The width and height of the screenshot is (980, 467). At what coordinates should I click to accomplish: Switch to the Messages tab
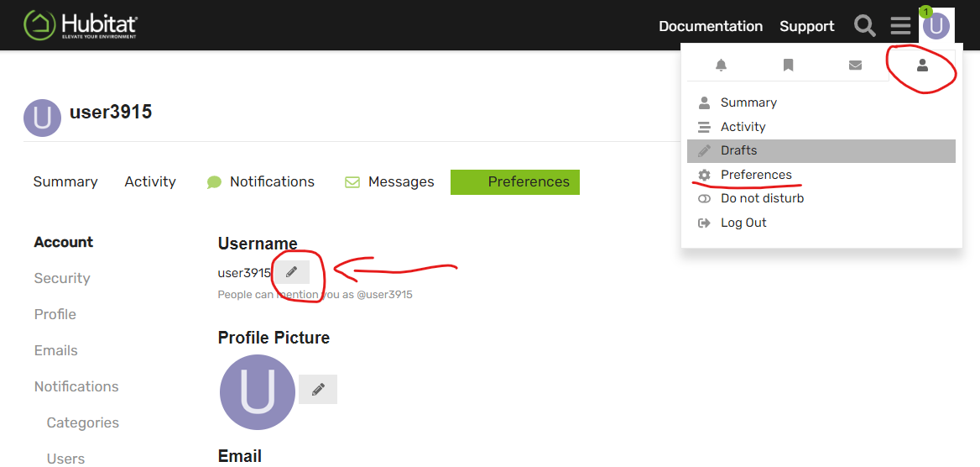pos(400,181)
